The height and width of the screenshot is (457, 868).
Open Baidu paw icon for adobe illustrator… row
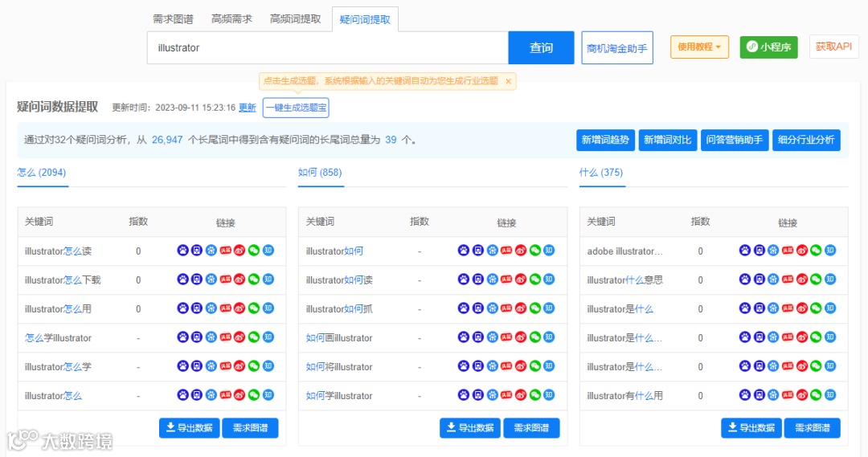click(x=745, y=251)
